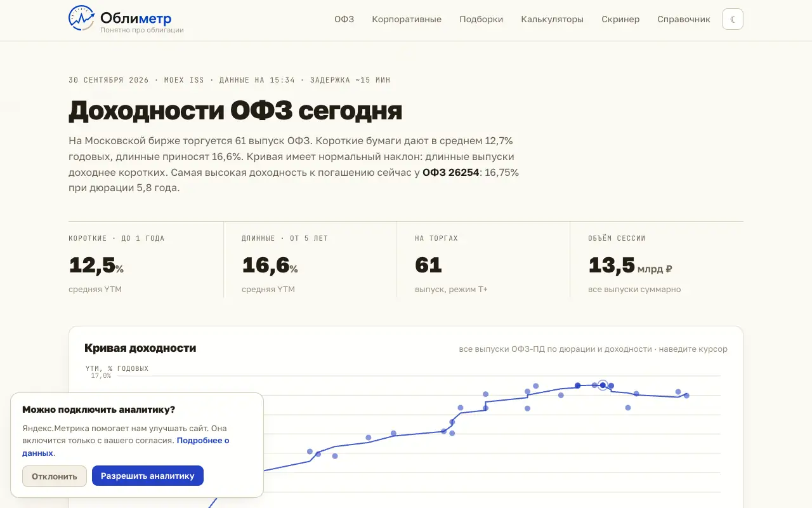Click выпуск, режим T+ caption
Viewport: 812px width, 508px height.
point(451,290)
